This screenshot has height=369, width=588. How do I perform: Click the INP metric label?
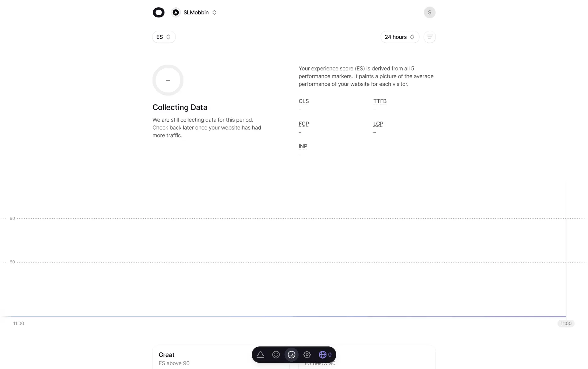(x=303, y=146)
